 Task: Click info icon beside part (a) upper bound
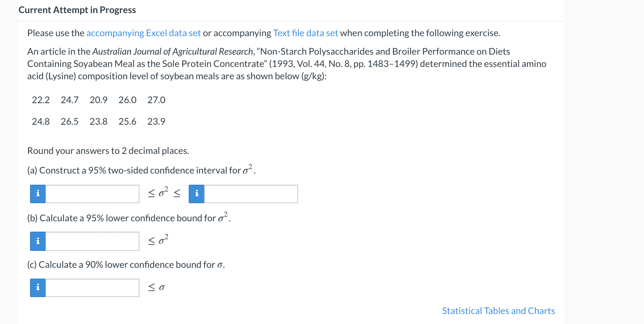(x=196, y=194)
